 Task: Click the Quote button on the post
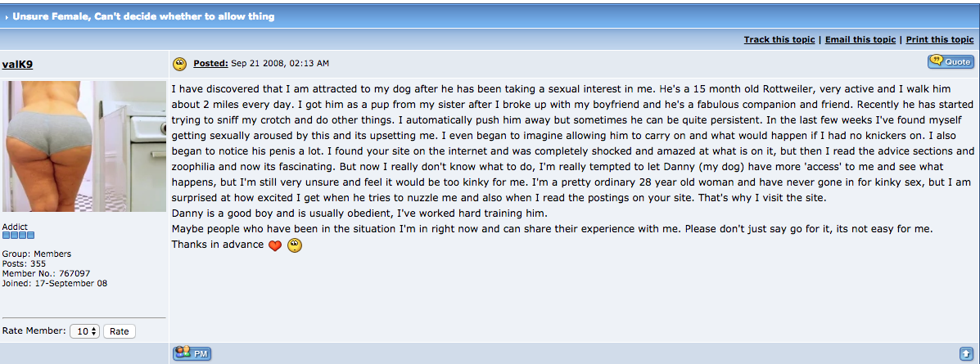950,61
